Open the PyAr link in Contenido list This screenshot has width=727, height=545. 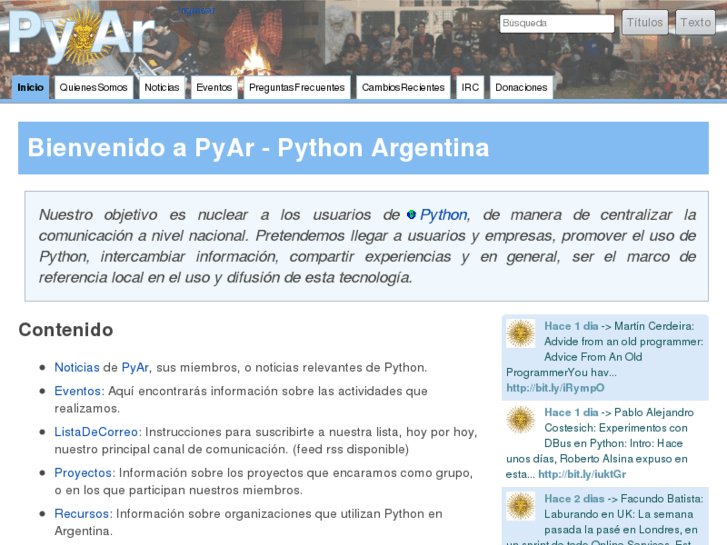coord(135,367)
